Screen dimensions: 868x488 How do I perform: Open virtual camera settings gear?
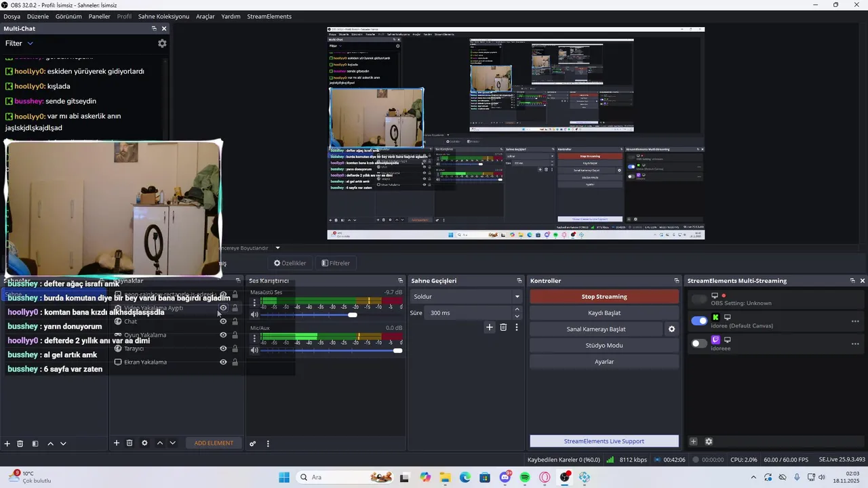point(672,329)
